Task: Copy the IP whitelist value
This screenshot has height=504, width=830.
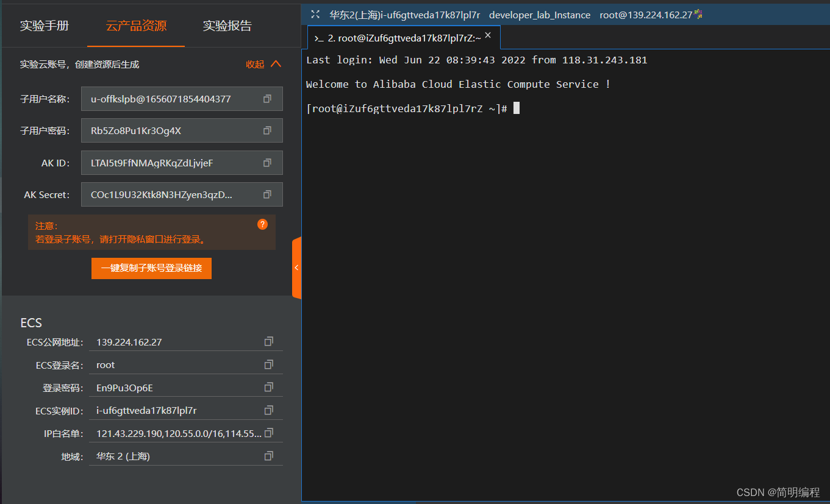Action: click(x=268, y=433)
